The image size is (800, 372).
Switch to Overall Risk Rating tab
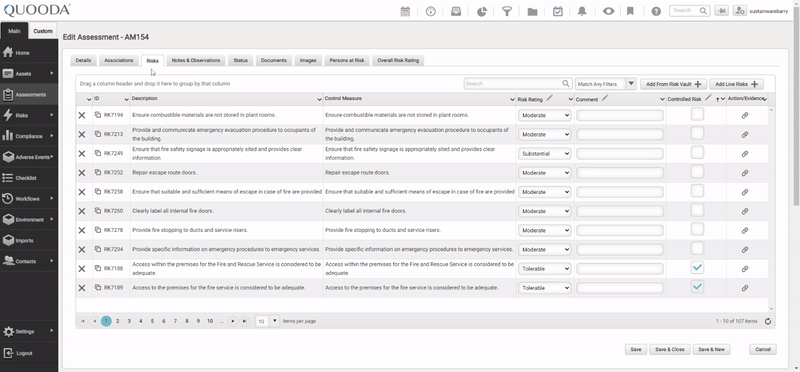[x=398, y=60]
